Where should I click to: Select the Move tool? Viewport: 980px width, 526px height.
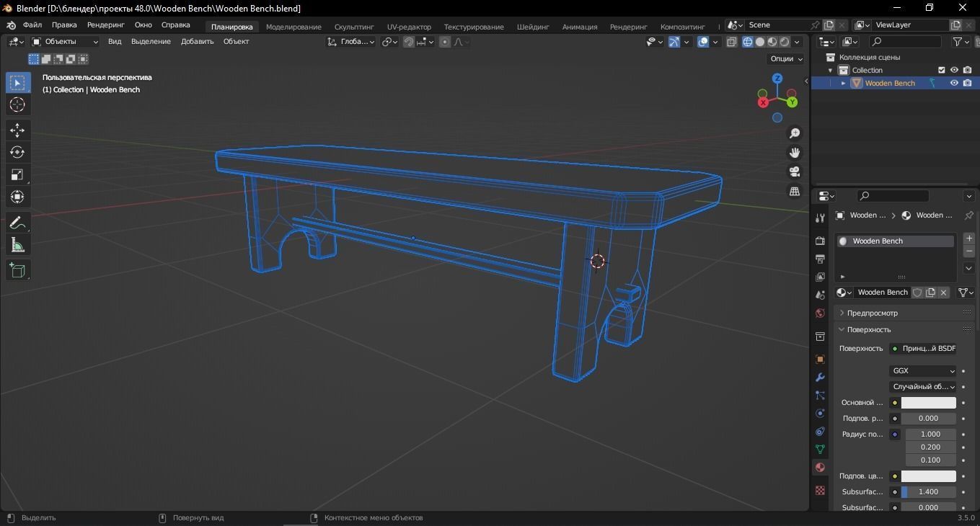[x=17, y=130]
